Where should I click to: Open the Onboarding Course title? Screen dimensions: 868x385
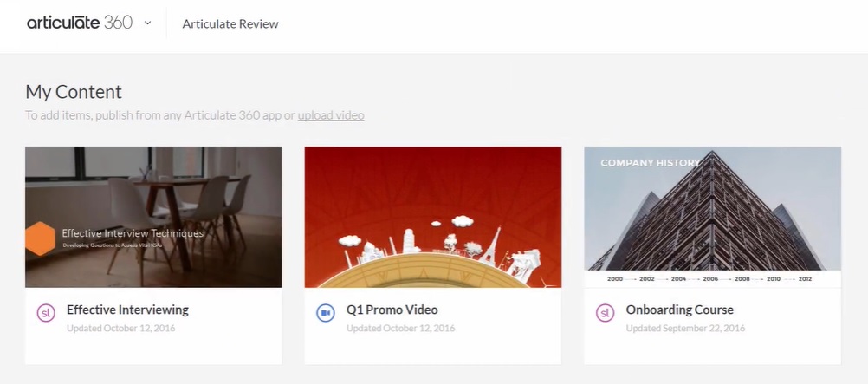[x=679, y=310]
